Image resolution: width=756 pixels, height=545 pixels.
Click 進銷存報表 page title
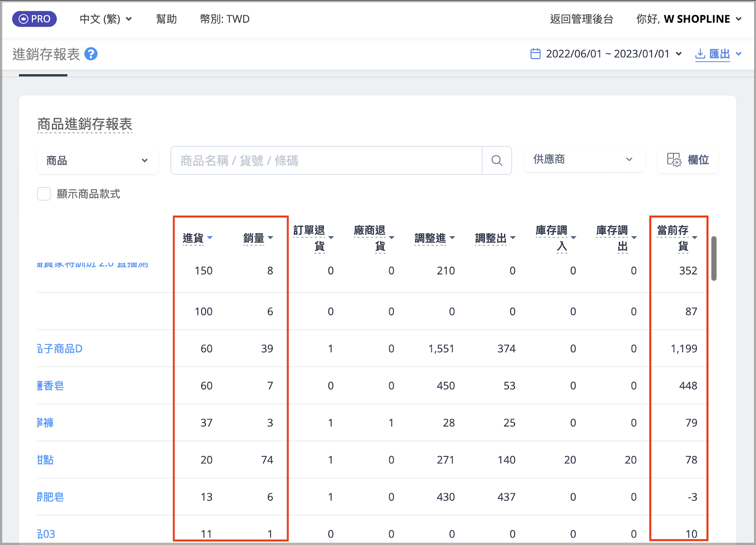[x=46, y=54]
